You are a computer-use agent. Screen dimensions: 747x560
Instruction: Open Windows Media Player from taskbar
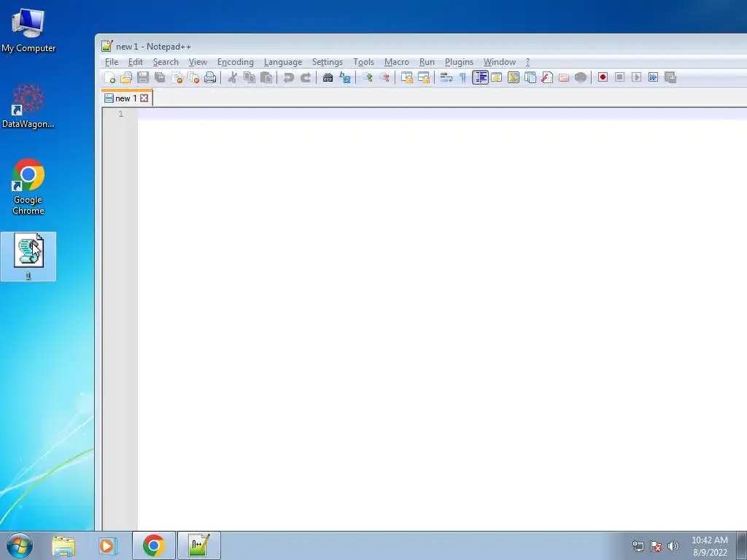tap(107, 546)
